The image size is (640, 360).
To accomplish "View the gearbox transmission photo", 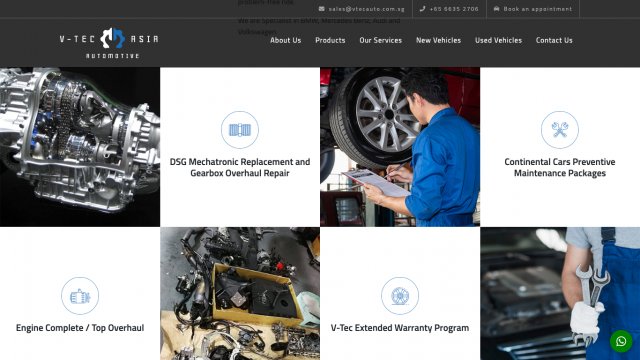I will (80, 147).
